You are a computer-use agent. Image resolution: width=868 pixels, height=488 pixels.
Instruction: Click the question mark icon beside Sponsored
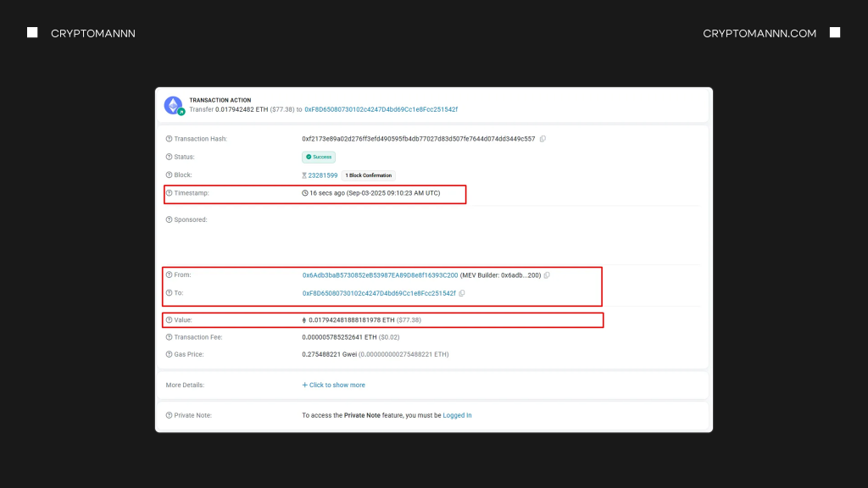pyautogui.click(x=168, y=219)
